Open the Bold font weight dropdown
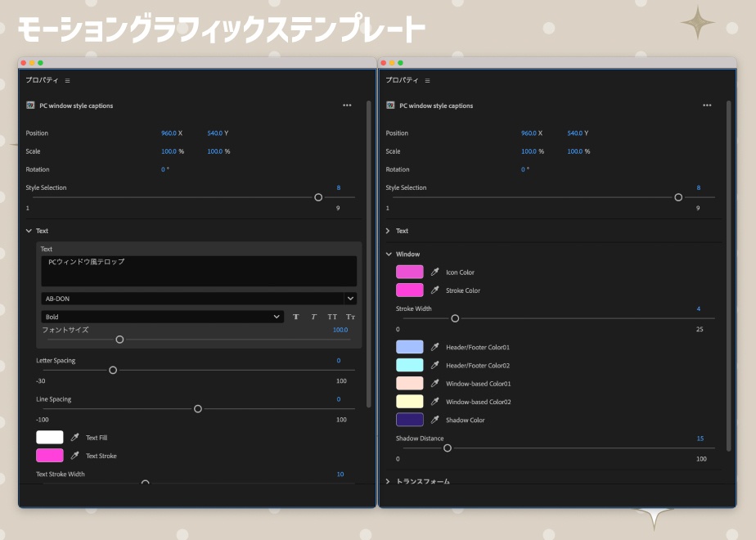Screen dimensions: 756x540 tap(163, 317)
